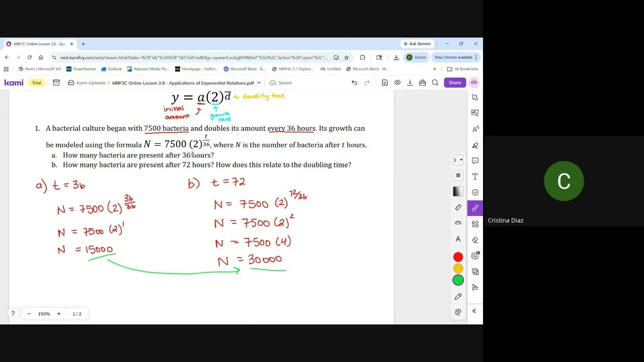The image size is (644, 362).
Task: Open Chrome downloads
Action: [396, 57]
